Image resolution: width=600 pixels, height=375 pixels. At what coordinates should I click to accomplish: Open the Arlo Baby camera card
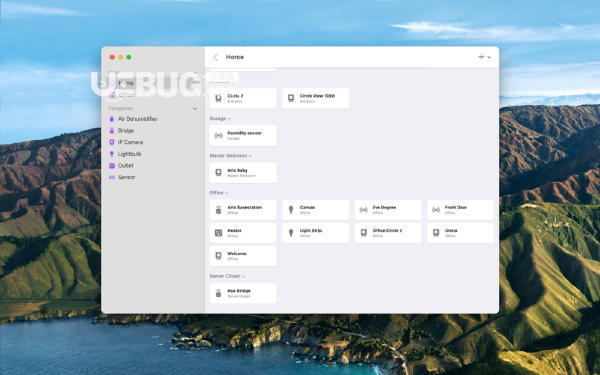(243, 173)
